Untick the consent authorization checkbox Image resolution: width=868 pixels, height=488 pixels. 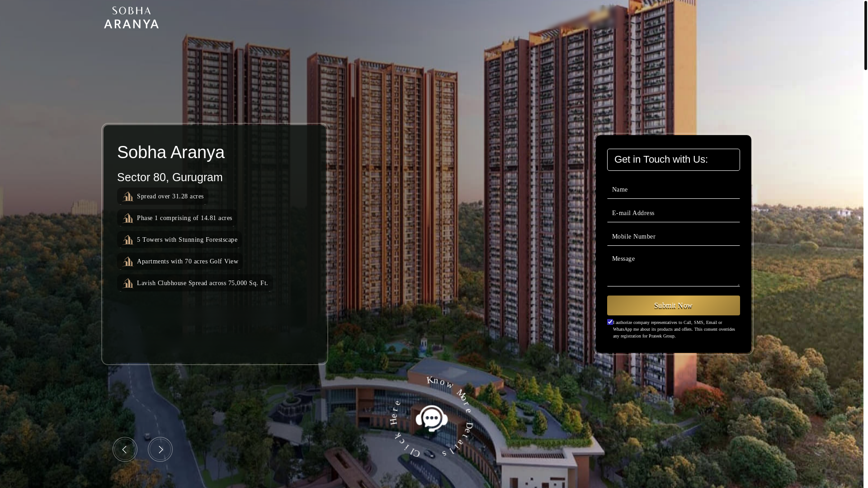[x=610, y=322]
